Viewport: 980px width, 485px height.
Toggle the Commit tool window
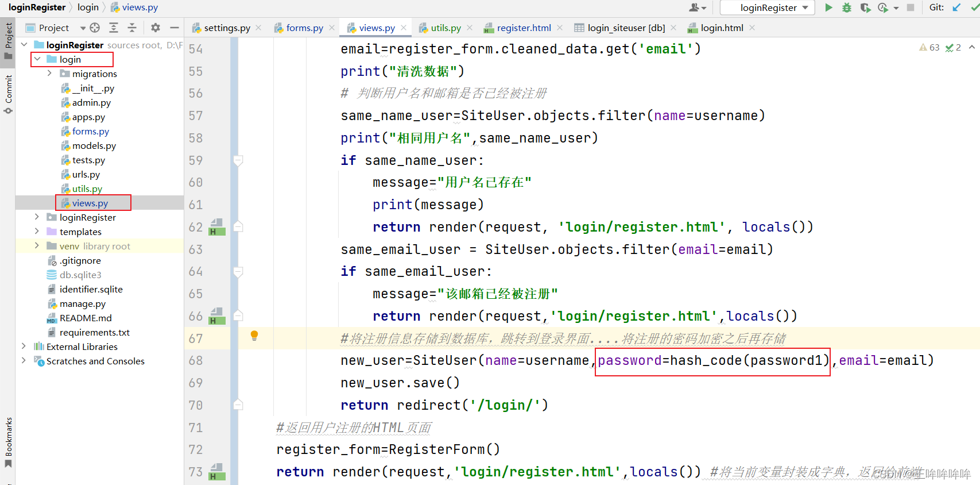[8, 95]
